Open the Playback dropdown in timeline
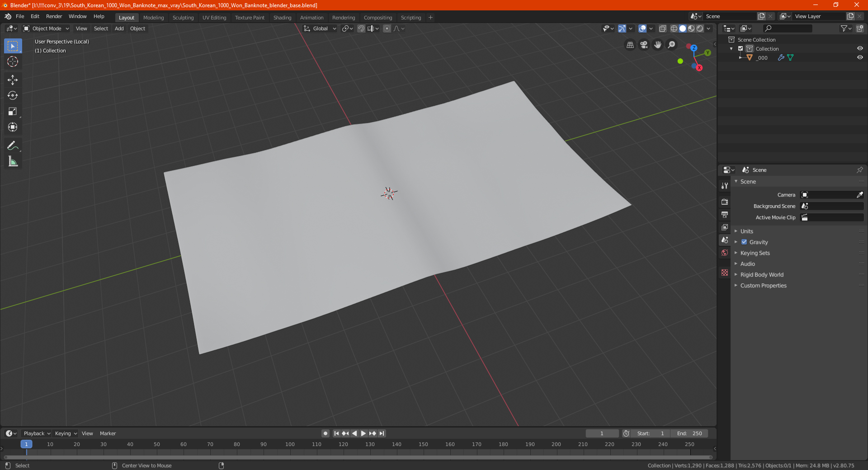 point(37,433)
